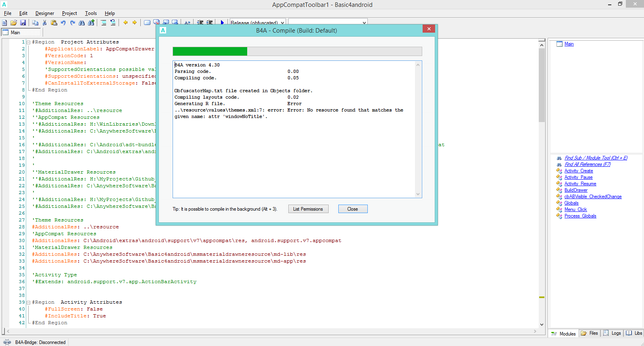Uncomment the selected block of code
This screenshot has height=346, width=644.
113,23
